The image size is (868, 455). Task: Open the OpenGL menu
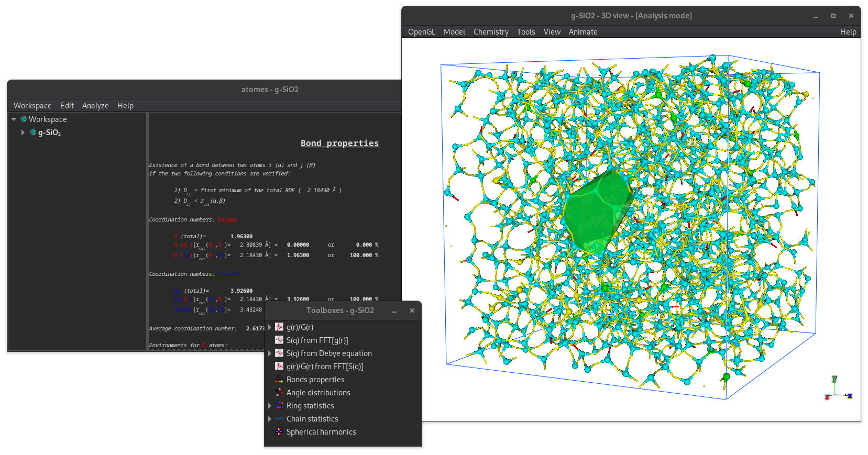(421, 32)
